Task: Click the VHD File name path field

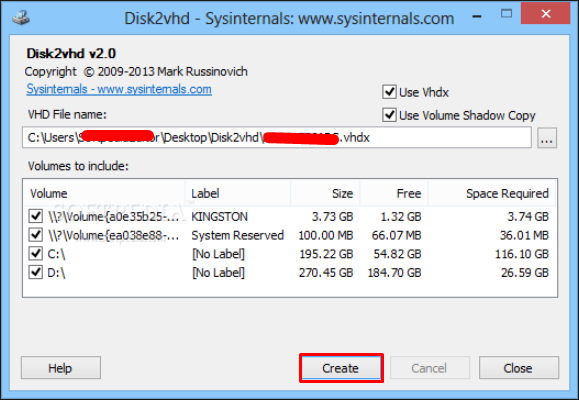Action: [277, 138]
